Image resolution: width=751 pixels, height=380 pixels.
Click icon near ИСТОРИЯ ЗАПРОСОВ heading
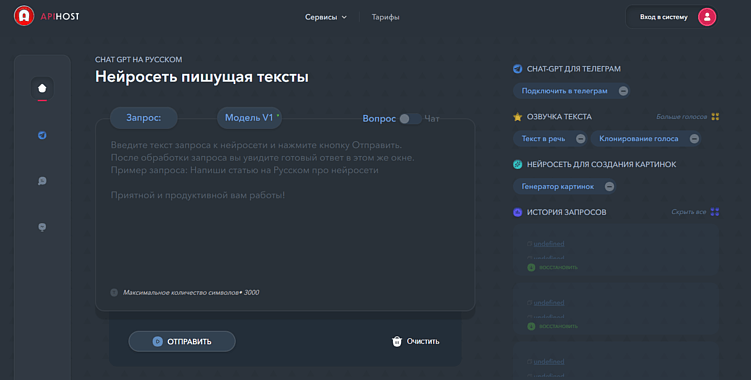click(517, 212)
